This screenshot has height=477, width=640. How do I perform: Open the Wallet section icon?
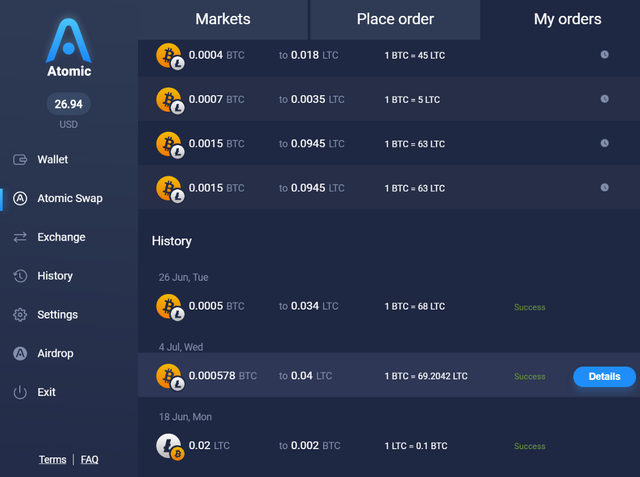click(x=20, y=160)
